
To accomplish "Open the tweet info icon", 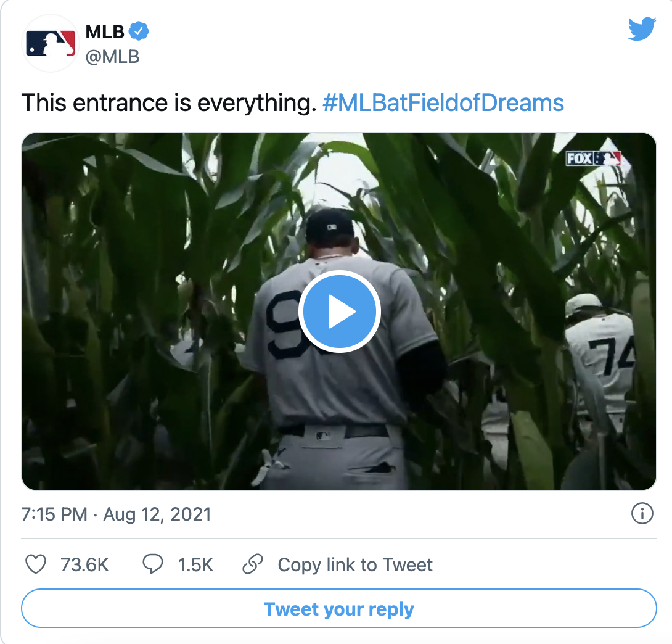I will pos(642,513).
